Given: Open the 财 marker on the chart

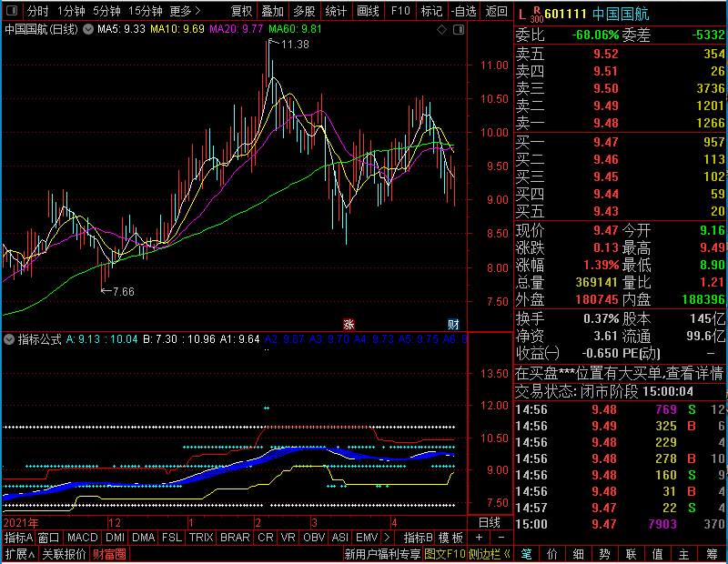Looking at the screenshot, I should pyautogui.click(x=453, y=324).
